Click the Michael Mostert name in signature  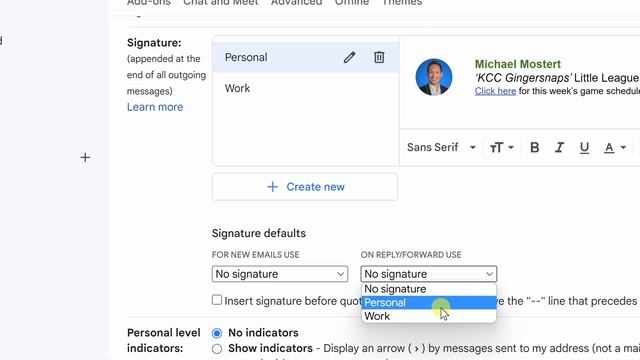518,64
